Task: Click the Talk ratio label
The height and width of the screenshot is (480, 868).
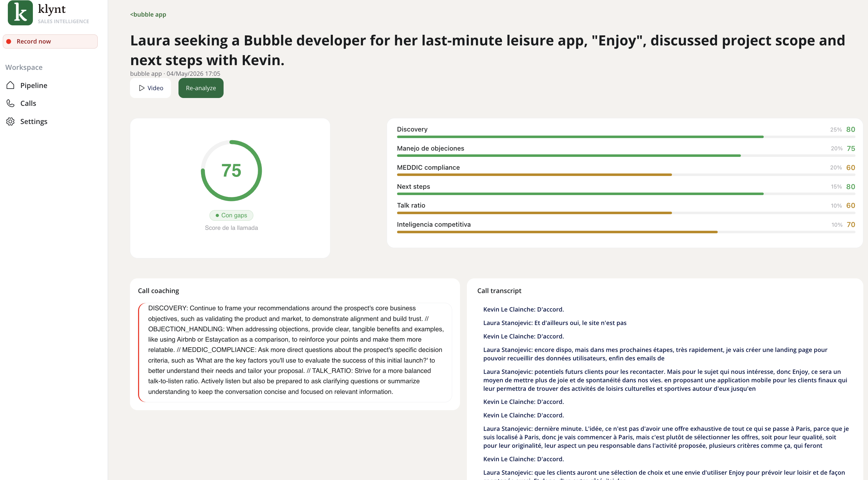Action: (x=411, y=205)
